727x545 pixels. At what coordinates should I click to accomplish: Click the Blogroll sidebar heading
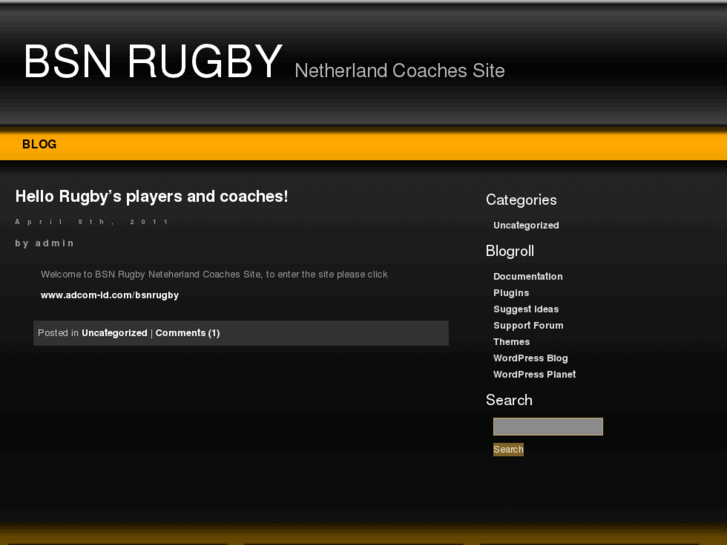510,251
